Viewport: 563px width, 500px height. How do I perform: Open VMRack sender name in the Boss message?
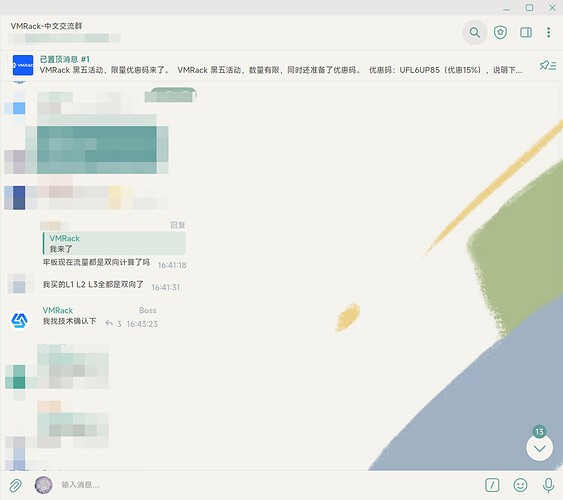[57, 310]
